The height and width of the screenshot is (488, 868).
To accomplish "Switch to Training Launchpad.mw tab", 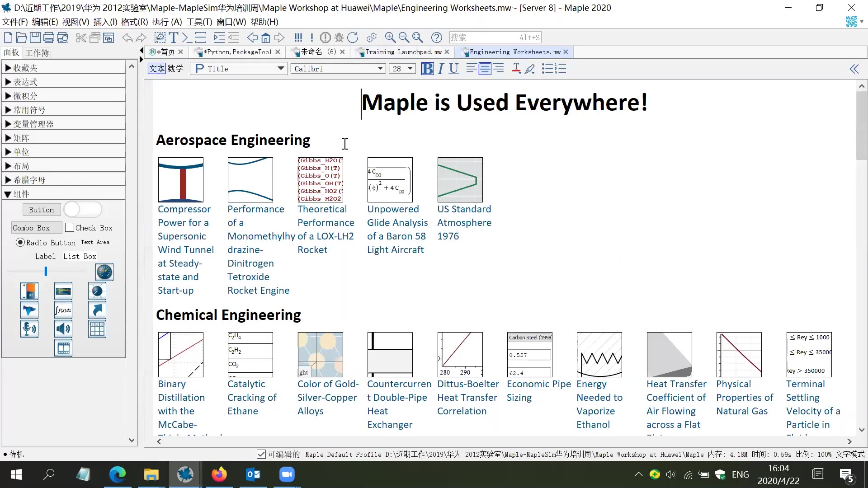I will tap(402, 52).
